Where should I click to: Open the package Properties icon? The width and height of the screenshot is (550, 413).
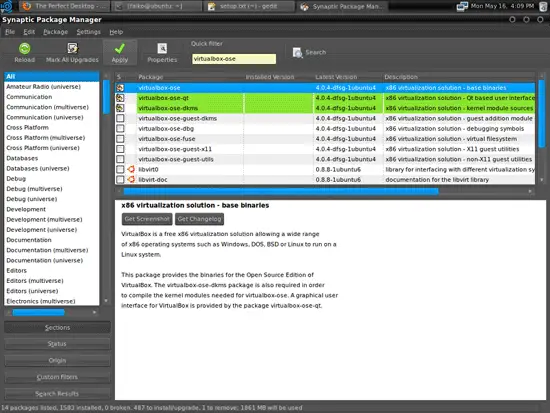[162, 48]
